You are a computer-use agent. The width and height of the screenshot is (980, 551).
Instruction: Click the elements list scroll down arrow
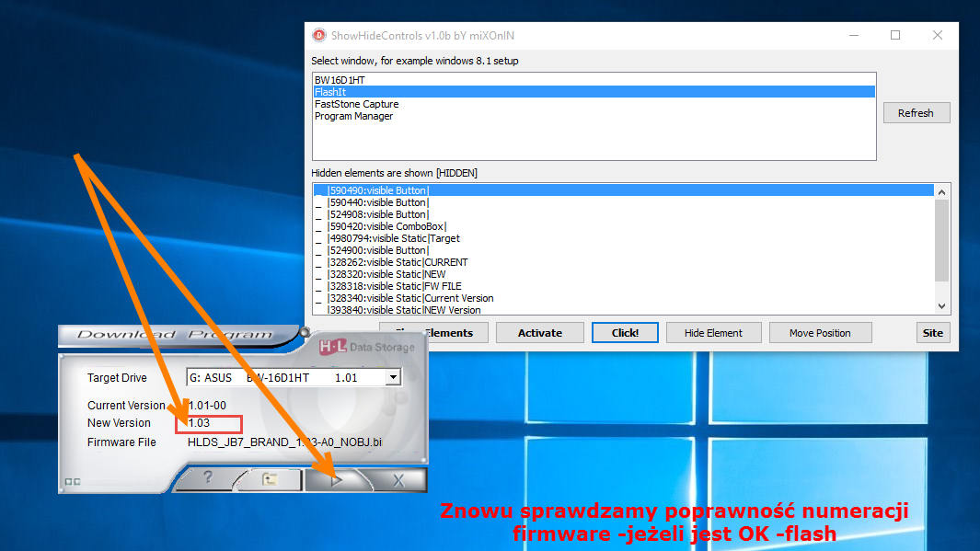942,306
